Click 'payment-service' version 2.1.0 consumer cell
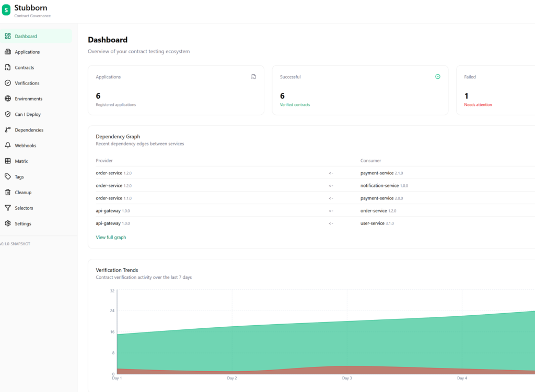Image resolution: width=535 pixels, height=392 pixels. click(x=381, y=173)
